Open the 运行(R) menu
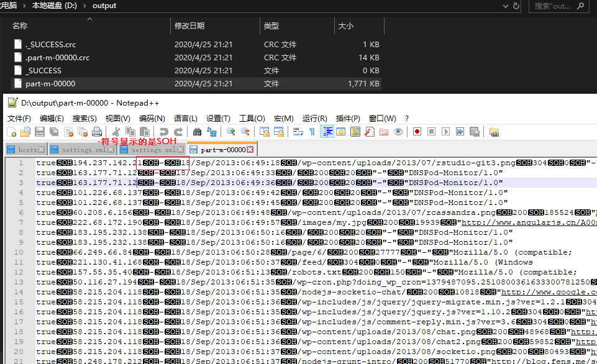Viewport: 597px width, 364px height. 314,119
